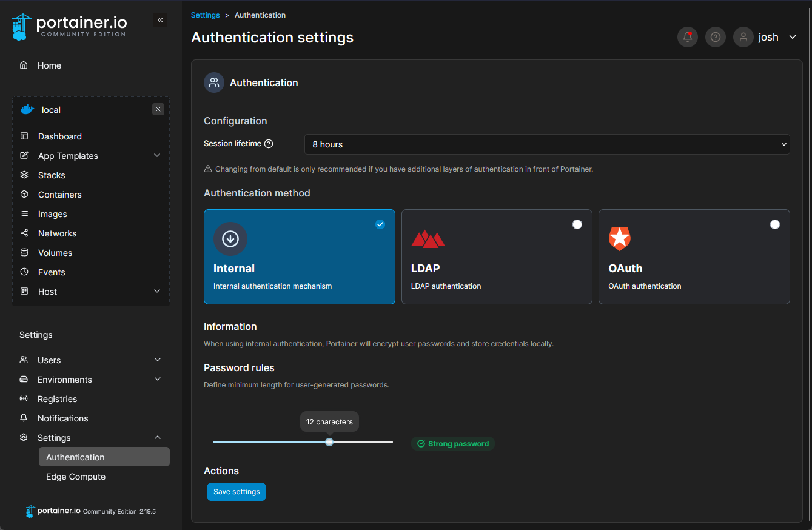
Task: Click the Authentication panel users icon
Action: point(214,82)
